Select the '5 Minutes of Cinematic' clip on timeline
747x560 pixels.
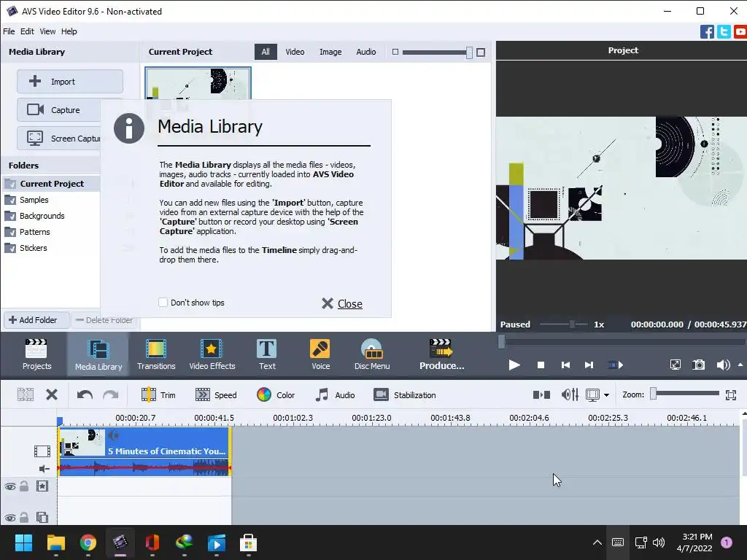tap(144, 451)
